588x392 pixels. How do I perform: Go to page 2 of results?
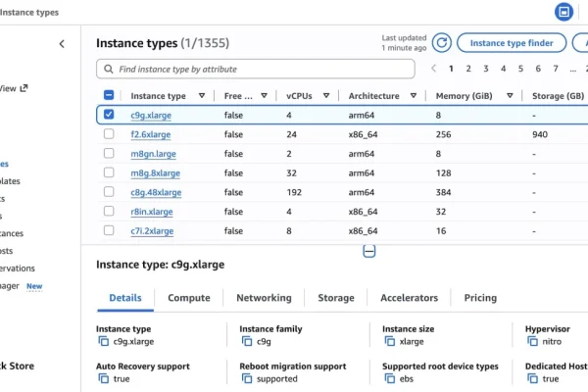pyautogui.click(x=468, y=69)
